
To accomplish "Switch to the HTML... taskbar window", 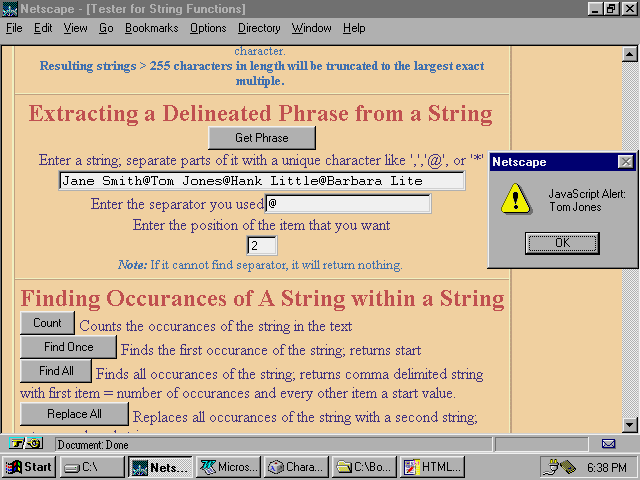I will (x=432, y=467).
